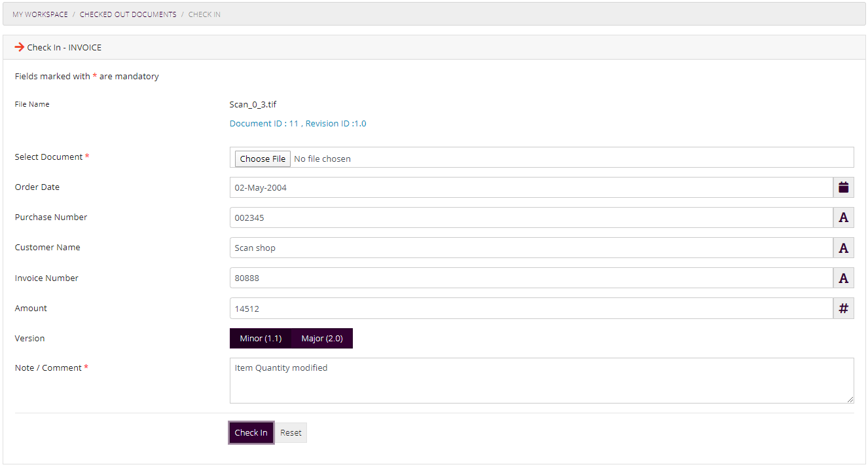868x471 pixels.
Task: Click the Amount field showing 14512
Action: [530, 309]
